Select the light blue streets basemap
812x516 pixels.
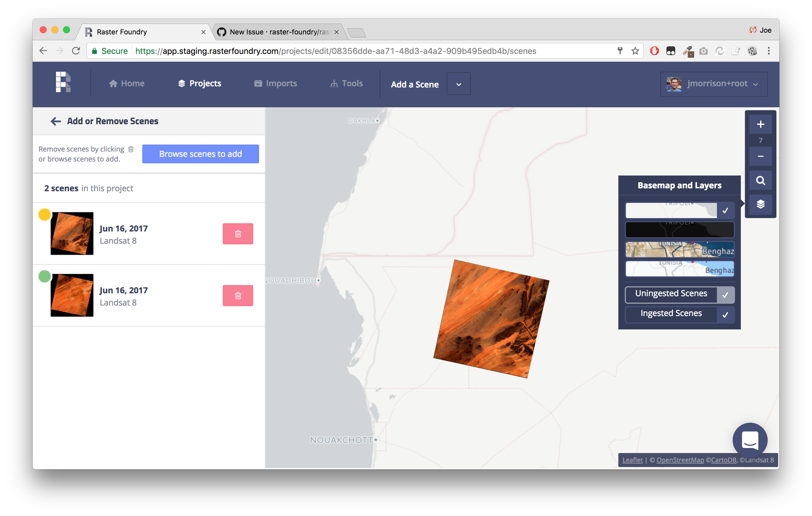click(x=680, y=269)
